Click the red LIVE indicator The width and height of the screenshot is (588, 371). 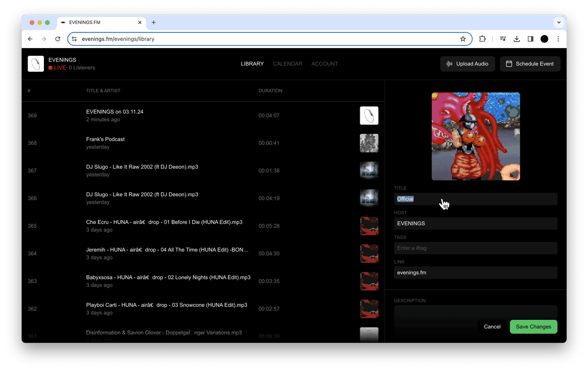(x=57, y=68)
